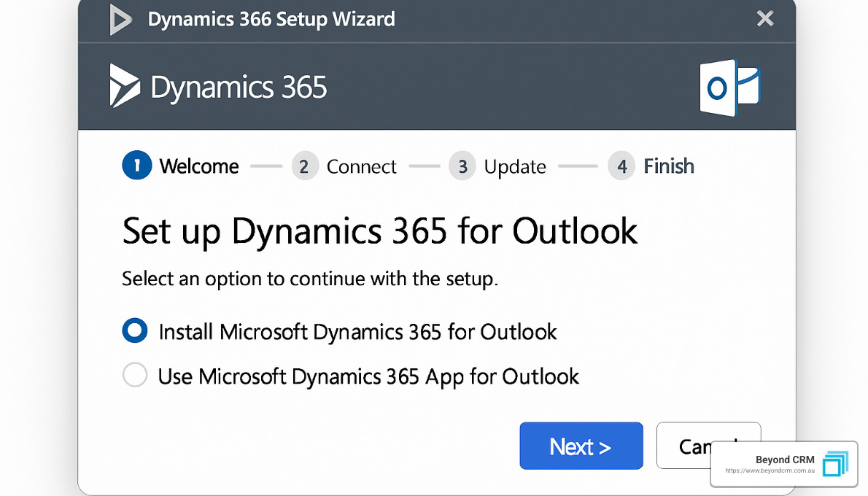Switch to the Update step label
This screenshot has width=868, height=496.
click(515, 167)
